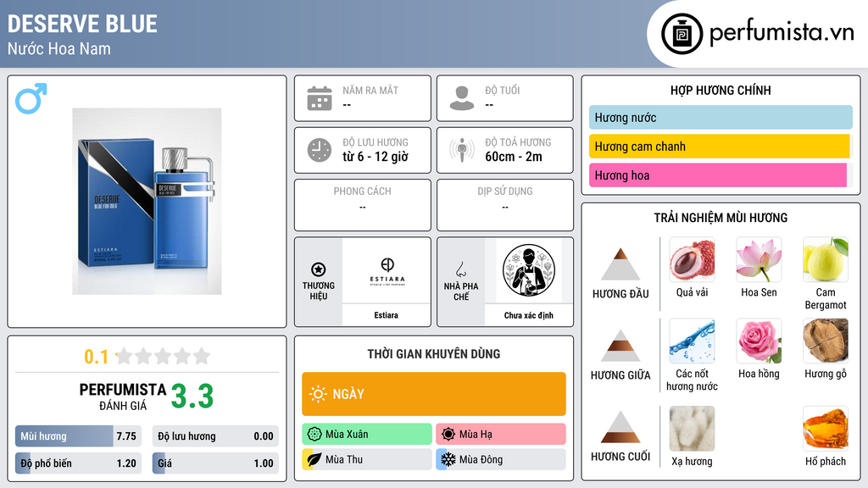This screenshot has height=488, width=868.
Task: Select the Hổ phách amber note image
Action: [826, 429]
